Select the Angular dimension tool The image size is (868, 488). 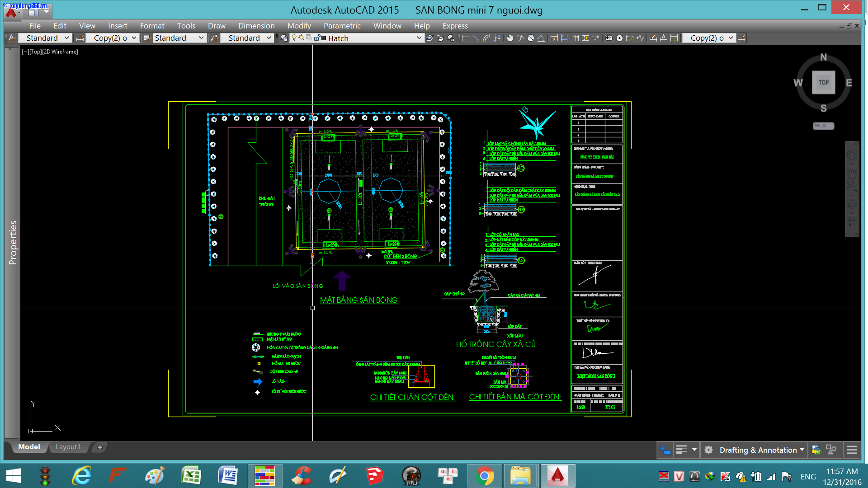pos(541,38)
